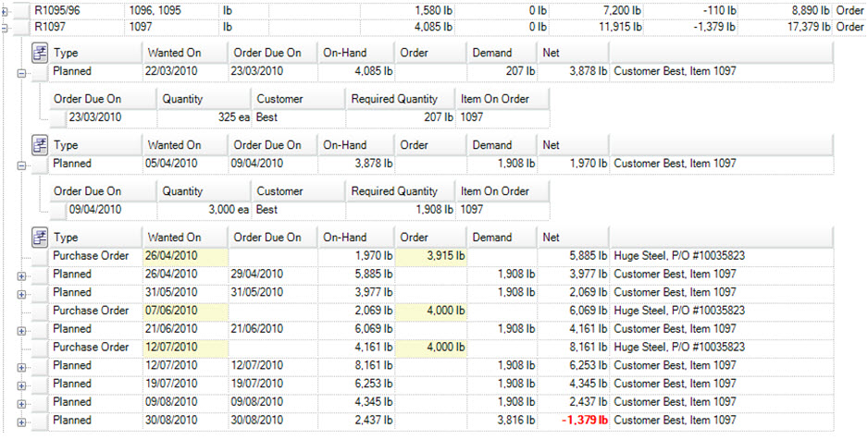Click the Required Quantity header in the first sub-table
Image resolution: width=868 pixels, height=440 pixels.
pos(398,99)
